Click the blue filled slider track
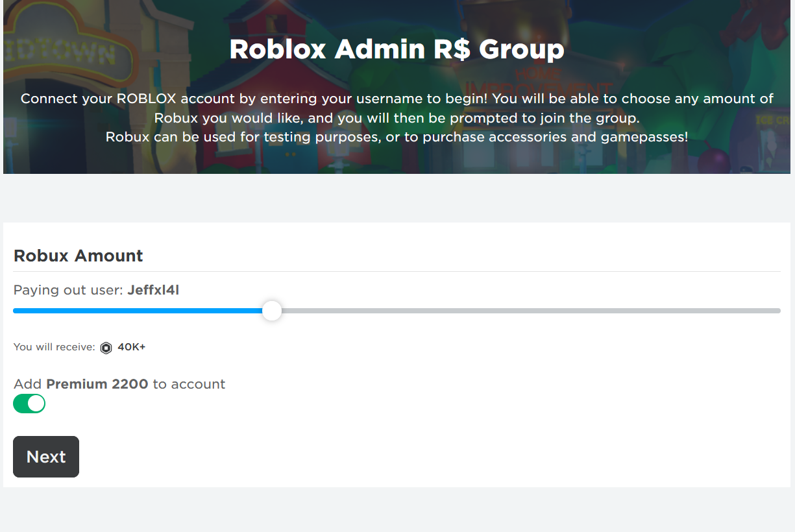 (138, 311)
